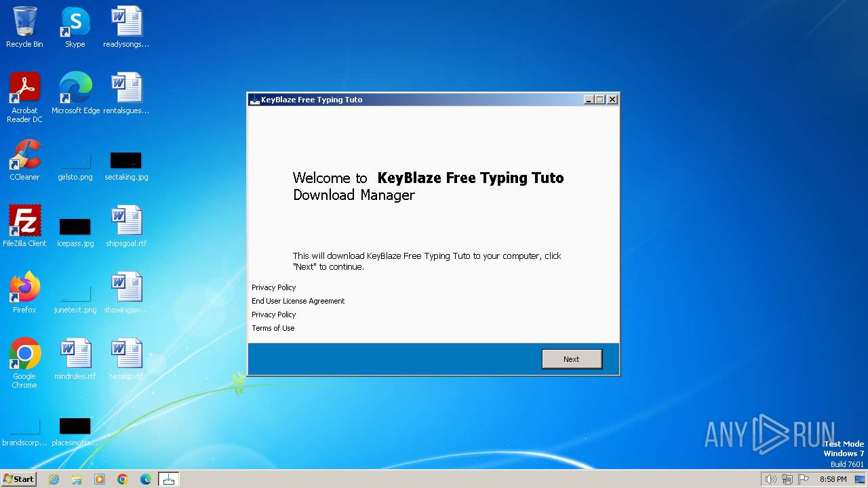The width and height of the screenshot is (868, 488).
Task: Select the junetext.png file icon
Action: tap(75, 298)
